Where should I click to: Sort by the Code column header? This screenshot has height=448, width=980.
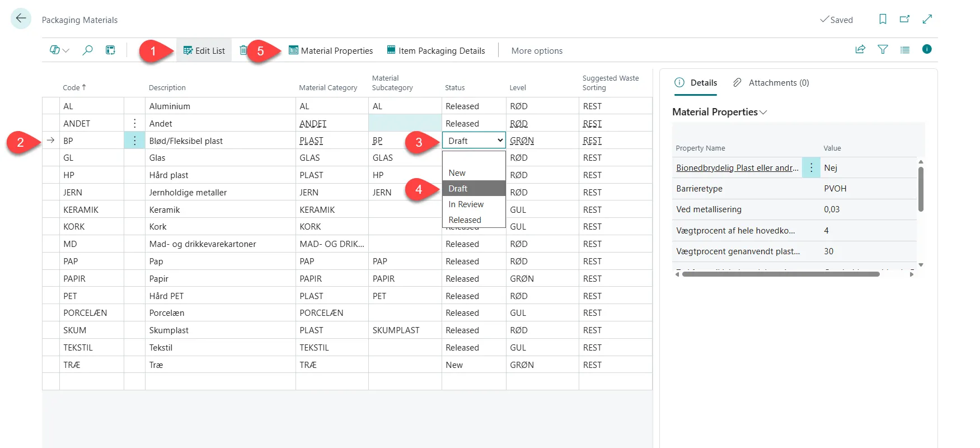(x=74, y=87)
